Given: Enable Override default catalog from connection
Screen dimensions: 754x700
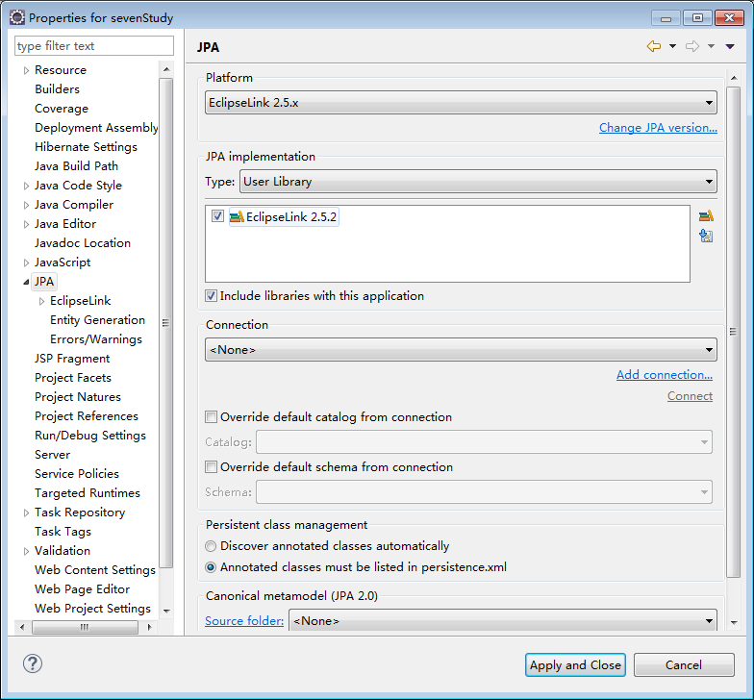Looking at the screenshot, I should coord(211,417).
